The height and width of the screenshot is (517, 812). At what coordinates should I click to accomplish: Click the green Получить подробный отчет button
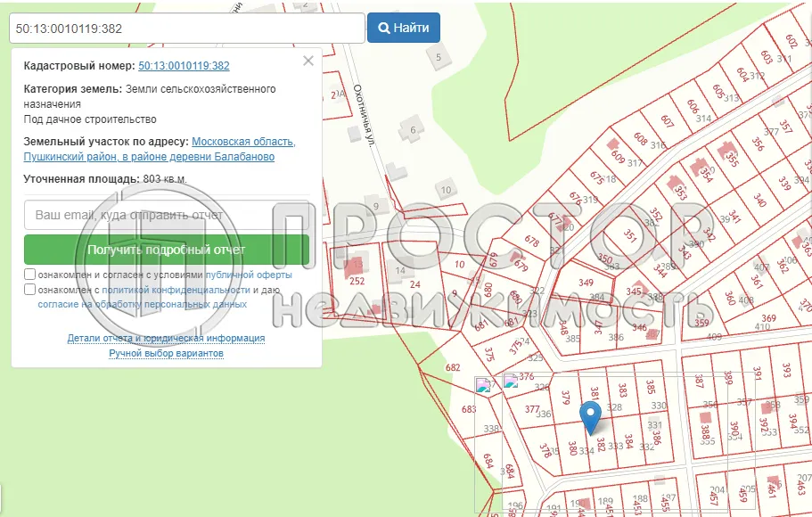(167, 250)
